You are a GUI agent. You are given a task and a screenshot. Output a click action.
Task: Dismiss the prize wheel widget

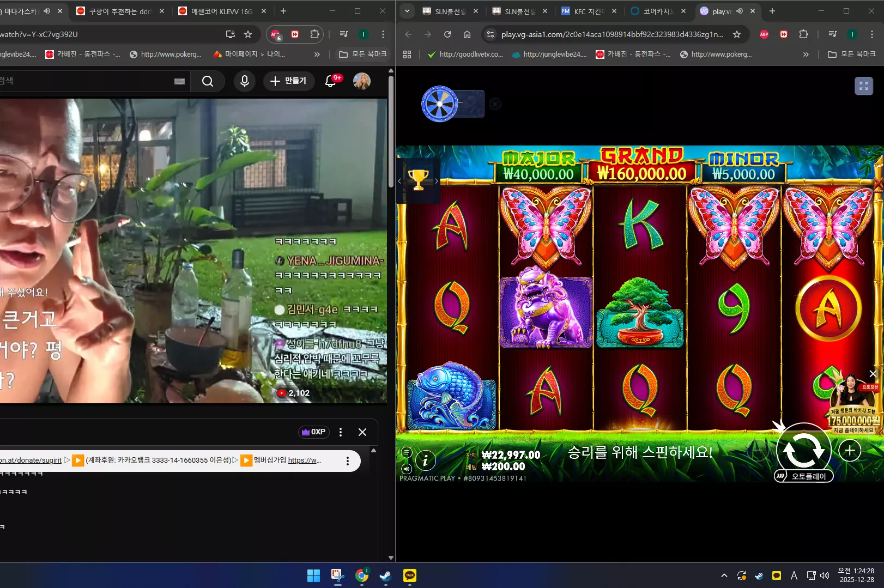495,104
